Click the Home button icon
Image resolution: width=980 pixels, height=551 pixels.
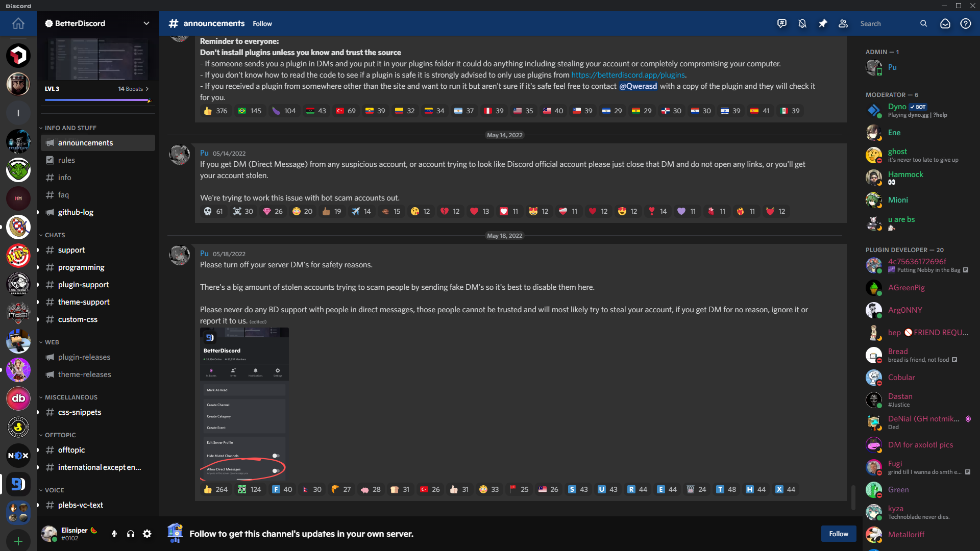click(18, 23)
